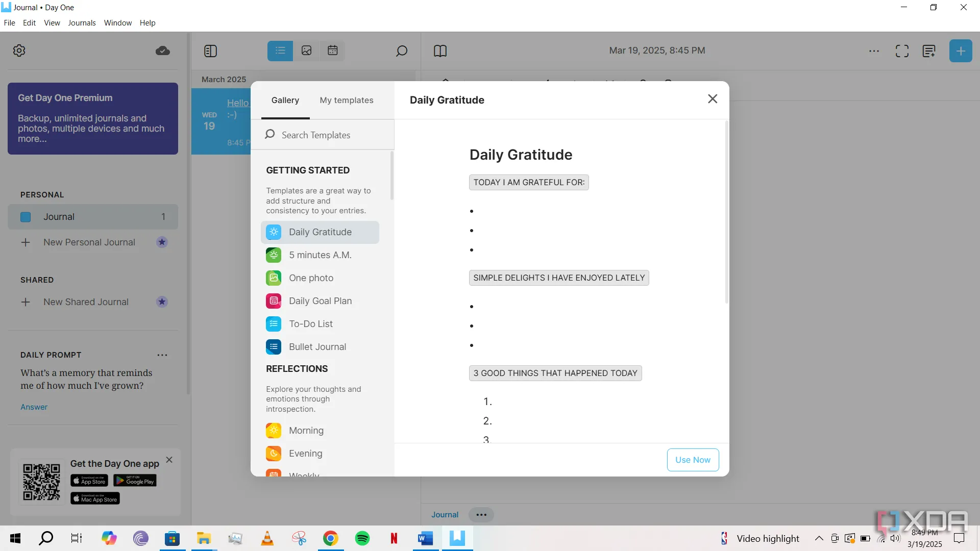This screenshot has height=551, width=980.
Task: Click the cloud sync status icon
Action: coord(162,51)
